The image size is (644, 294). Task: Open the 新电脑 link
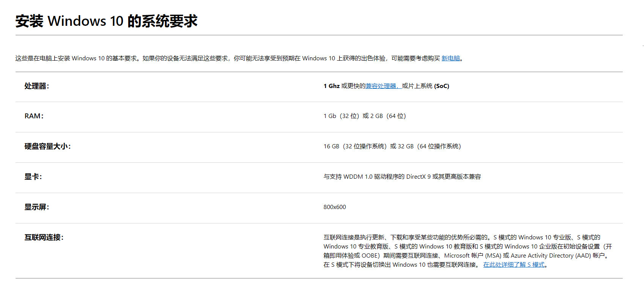coord(450,58)
